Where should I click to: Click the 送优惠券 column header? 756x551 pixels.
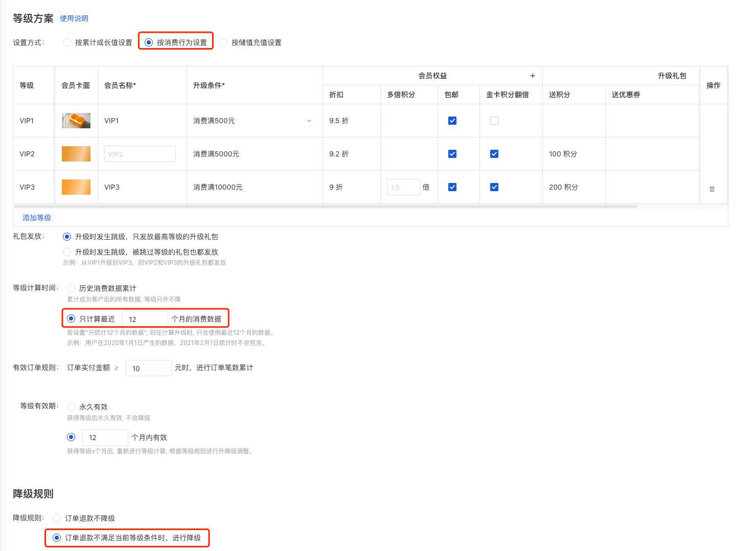[626, 95]
